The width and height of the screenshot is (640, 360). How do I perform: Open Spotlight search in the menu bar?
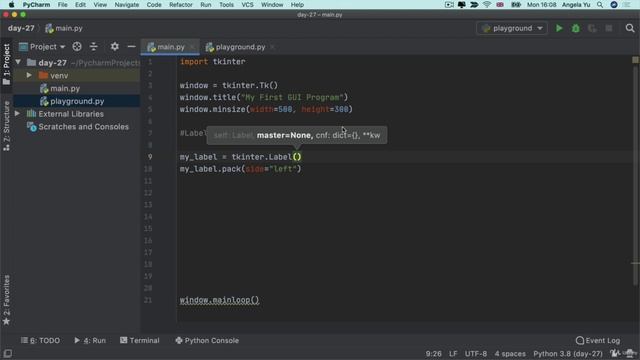600,5
